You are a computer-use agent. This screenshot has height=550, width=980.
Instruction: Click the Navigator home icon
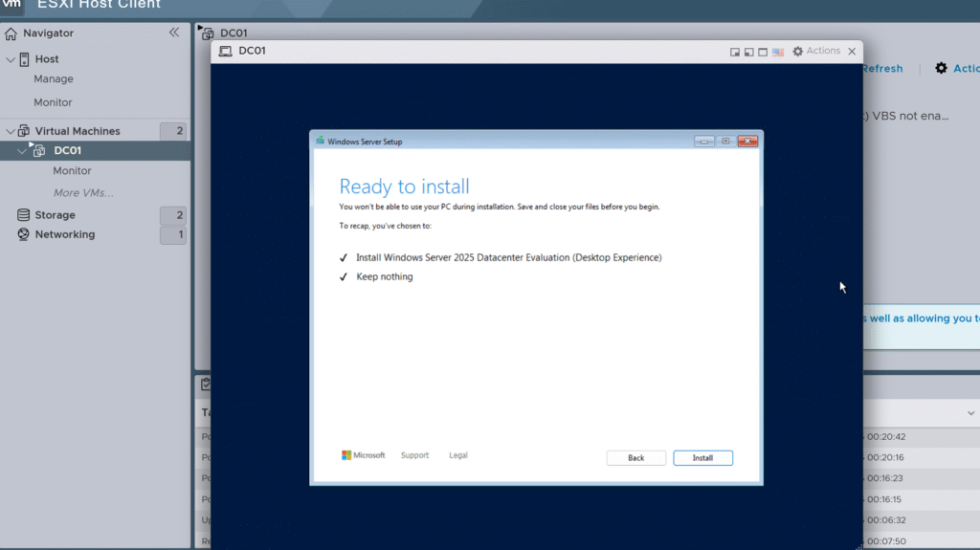[11, 33]
